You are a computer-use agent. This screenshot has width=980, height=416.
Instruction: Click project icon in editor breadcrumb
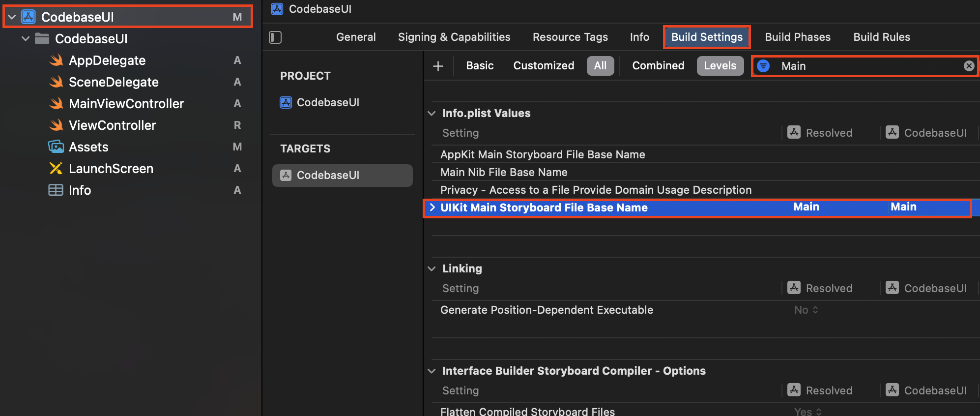pyautogui.click(x=277, y=9)
